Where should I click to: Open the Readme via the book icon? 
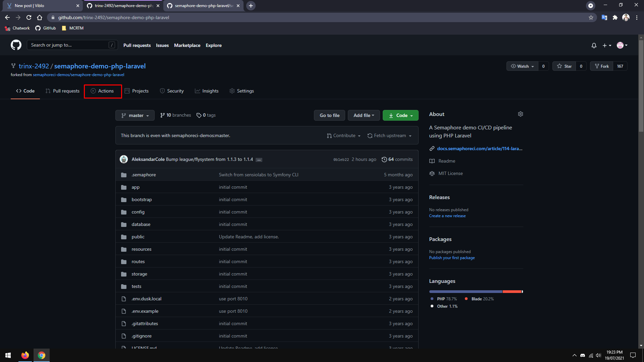point(432,161)
